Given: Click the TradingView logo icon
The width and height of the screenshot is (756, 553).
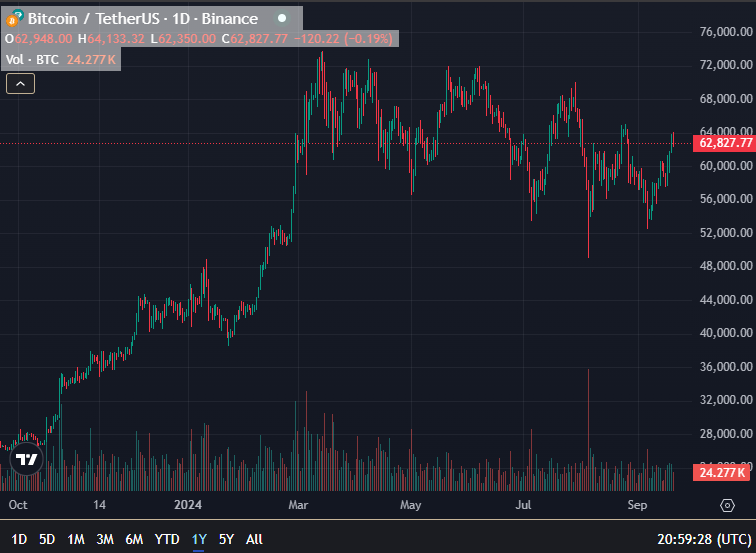Looking at the screenshot, I should pyautogui.click(x=26, y=459).
